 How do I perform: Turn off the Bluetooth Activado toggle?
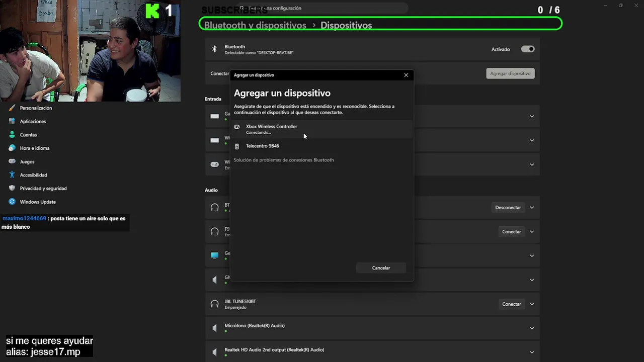(x=528, y=49)
